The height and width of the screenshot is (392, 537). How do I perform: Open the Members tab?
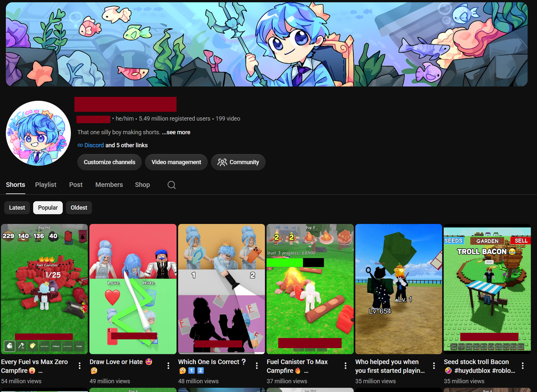109,185
